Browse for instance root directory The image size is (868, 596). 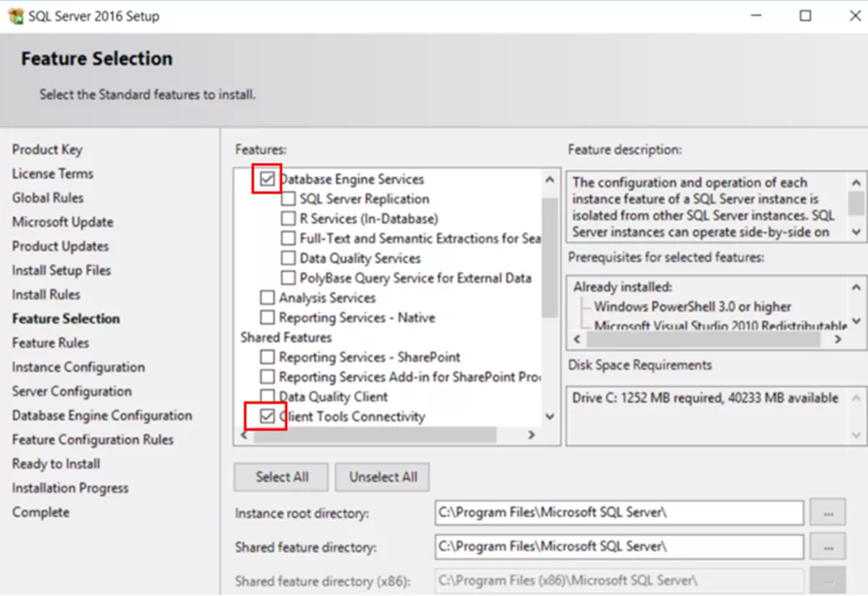tap(828, 513)
